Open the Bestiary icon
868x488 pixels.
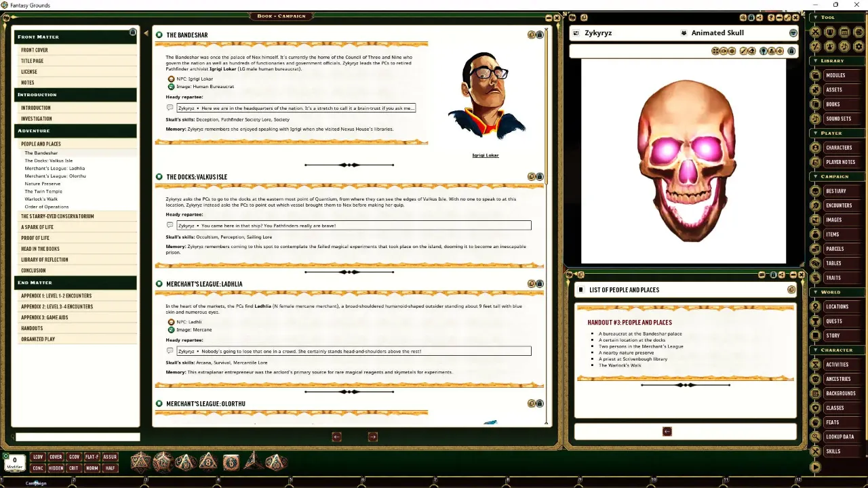pos(816,191)
